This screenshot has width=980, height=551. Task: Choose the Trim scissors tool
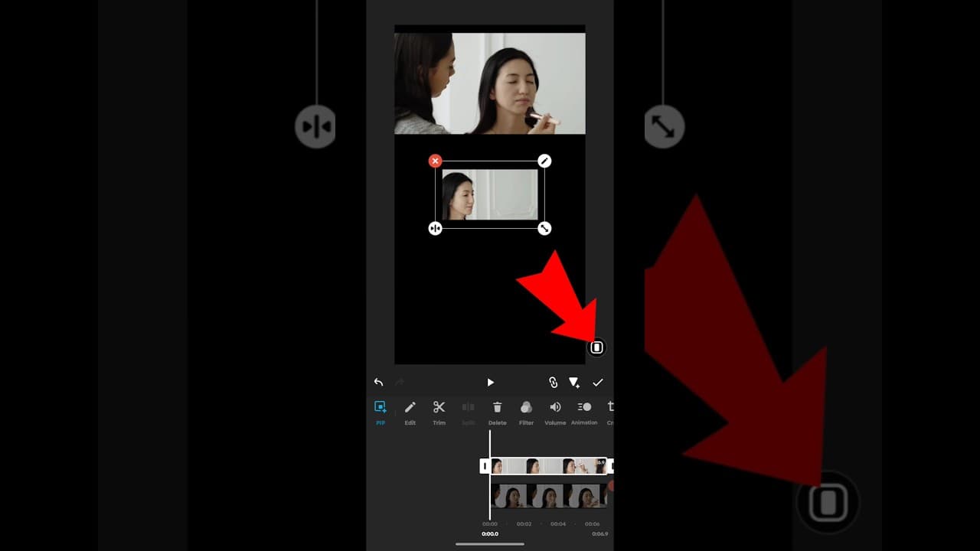coord(439,412)
